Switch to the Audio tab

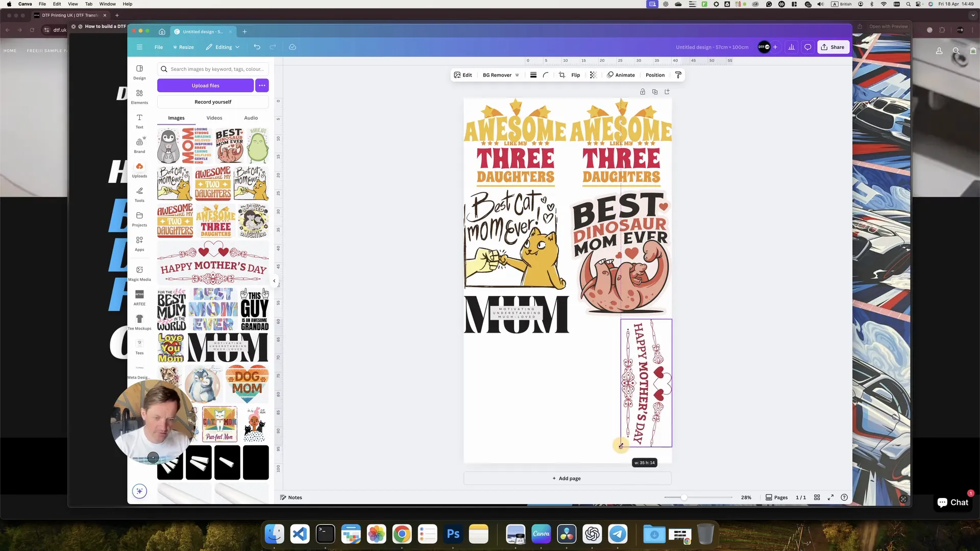(x=251, y=118)
